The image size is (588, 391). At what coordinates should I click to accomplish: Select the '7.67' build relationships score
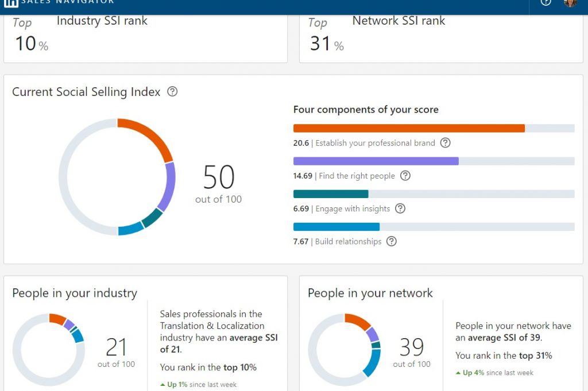tap(301, 241)
